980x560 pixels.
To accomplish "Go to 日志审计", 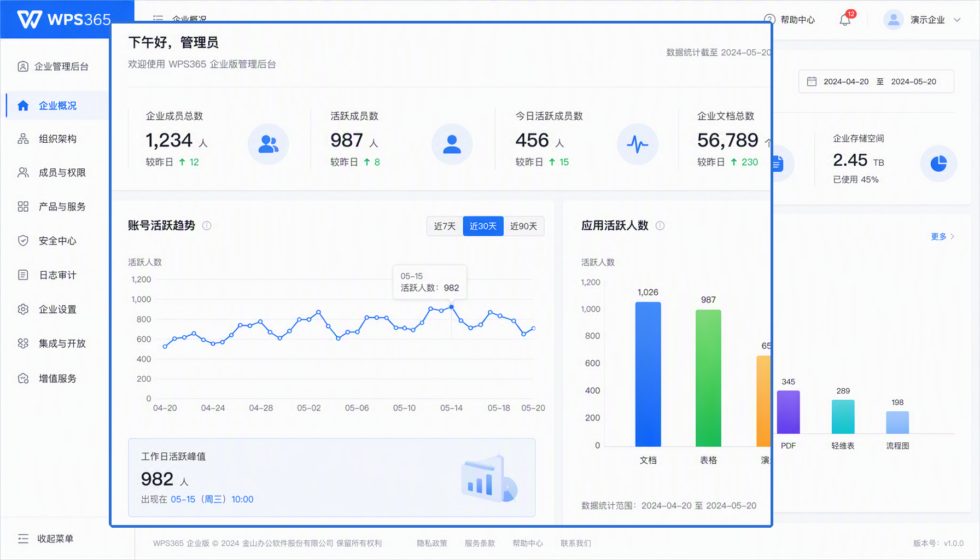I will tap(57, 275).
